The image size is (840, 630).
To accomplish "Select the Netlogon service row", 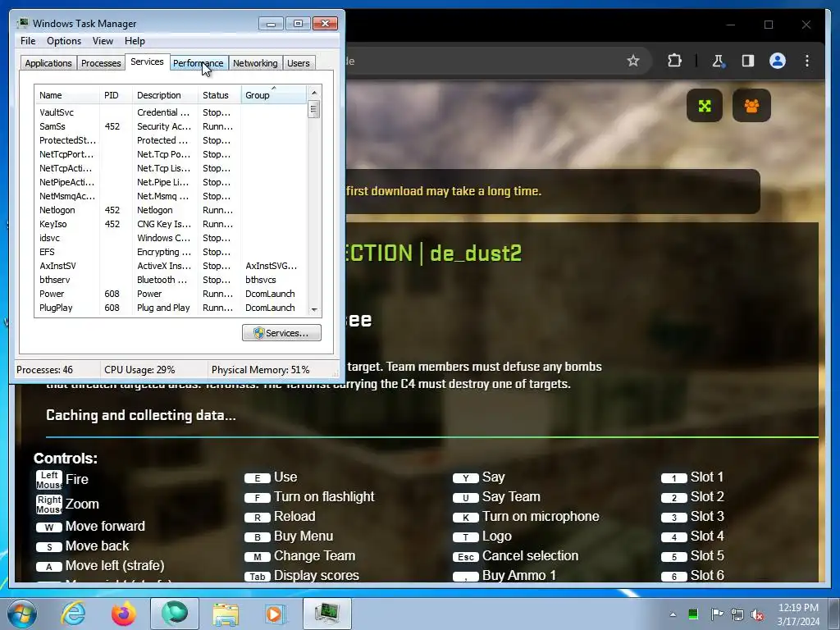I will (x=171, y=210).
